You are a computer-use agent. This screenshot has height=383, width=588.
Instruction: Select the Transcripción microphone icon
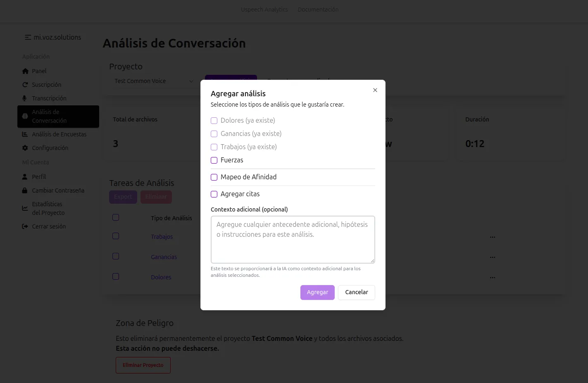pos(25,98)
